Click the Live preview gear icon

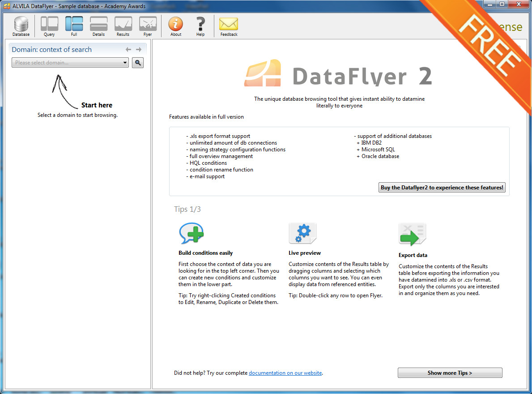pos(302,233)
